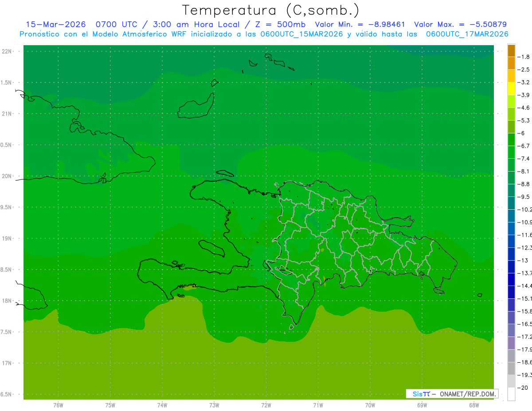532x411 pixels.
Task: Click the "-4.6" color scale value
Action: point(524,108)
